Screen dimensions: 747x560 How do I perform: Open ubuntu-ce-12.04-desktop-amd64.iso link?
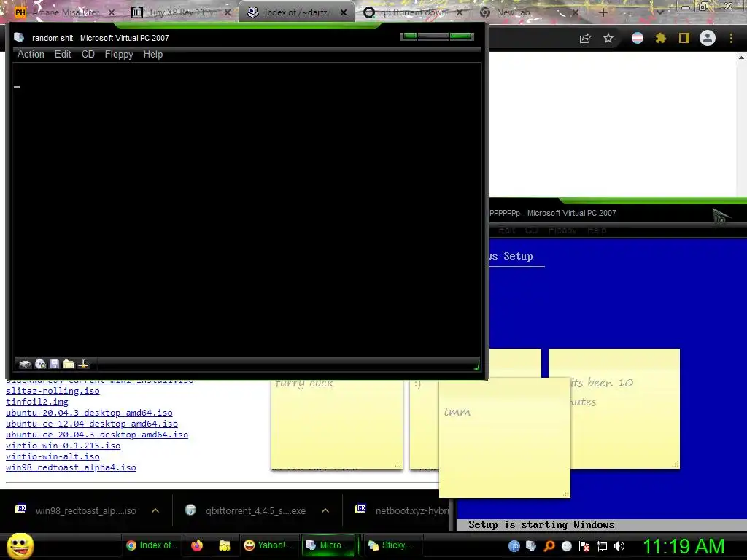coord(92,424)
